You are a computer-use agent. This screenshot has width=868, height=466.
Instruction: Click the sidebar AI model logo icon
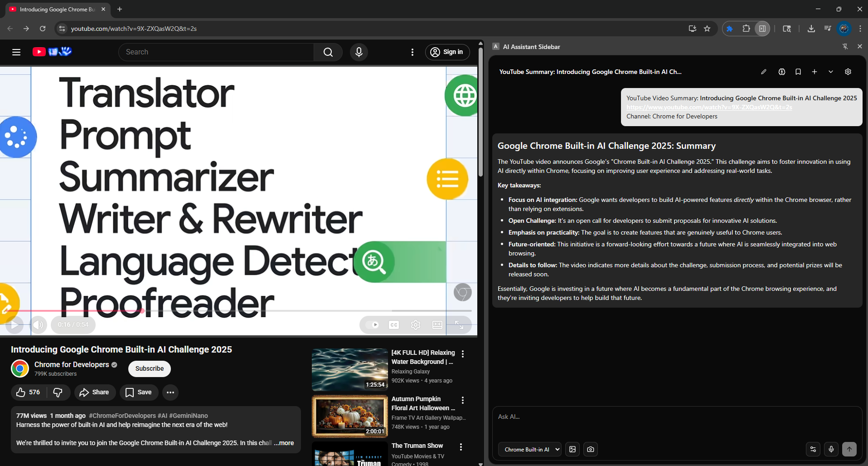coord(782,72)
